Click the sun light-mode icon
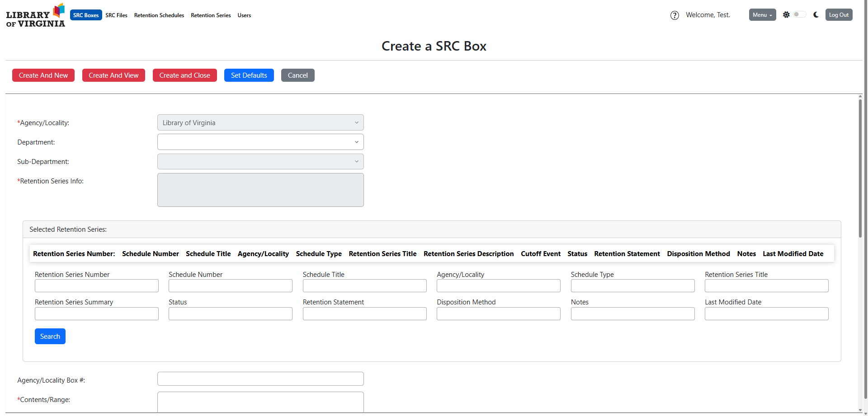 [786, 15]
